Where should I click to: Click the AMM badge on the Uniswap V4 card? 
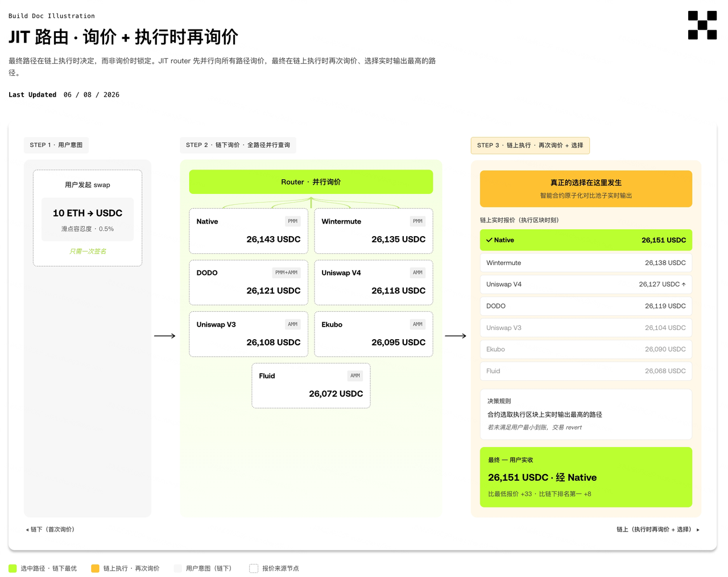(418, 273)
